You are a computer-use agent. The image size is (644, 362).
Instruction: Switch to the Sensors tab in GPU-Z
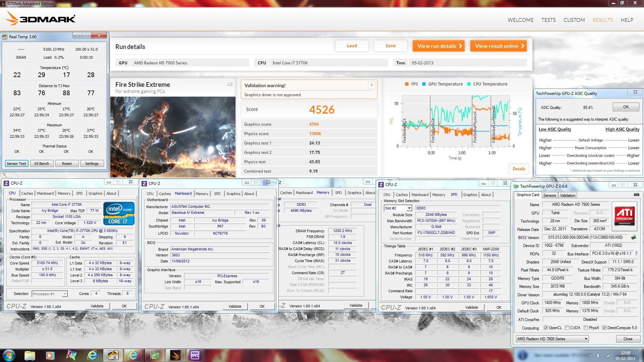pyautogui.click(x=549, y=195)
